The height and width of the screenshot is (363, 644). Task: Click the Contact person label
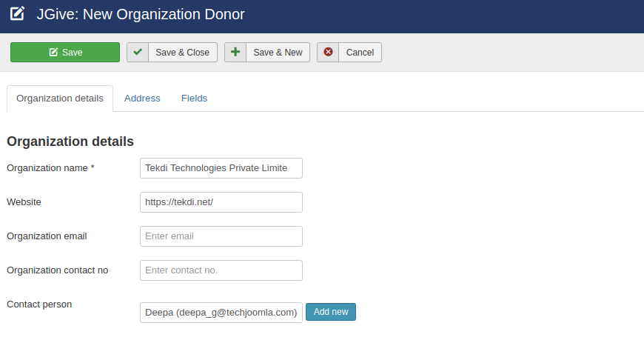[39, 304]
